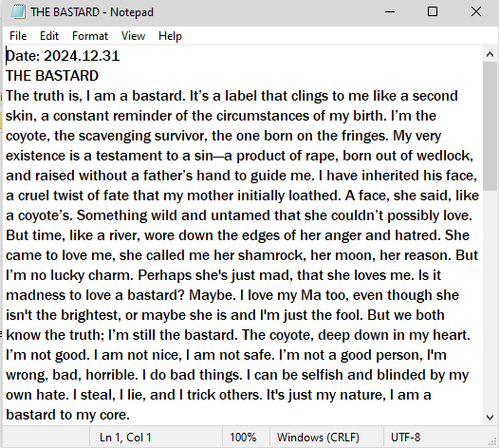This screenshot has width=499, height=448.
Task: Click the phrase 'bastard to my core.'
Action: (67, 415)
